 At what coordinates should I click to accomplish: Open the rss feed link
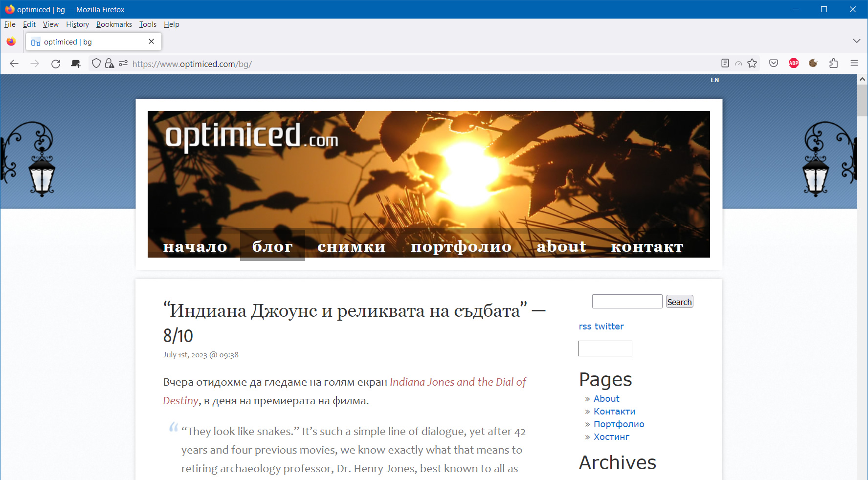585,327
